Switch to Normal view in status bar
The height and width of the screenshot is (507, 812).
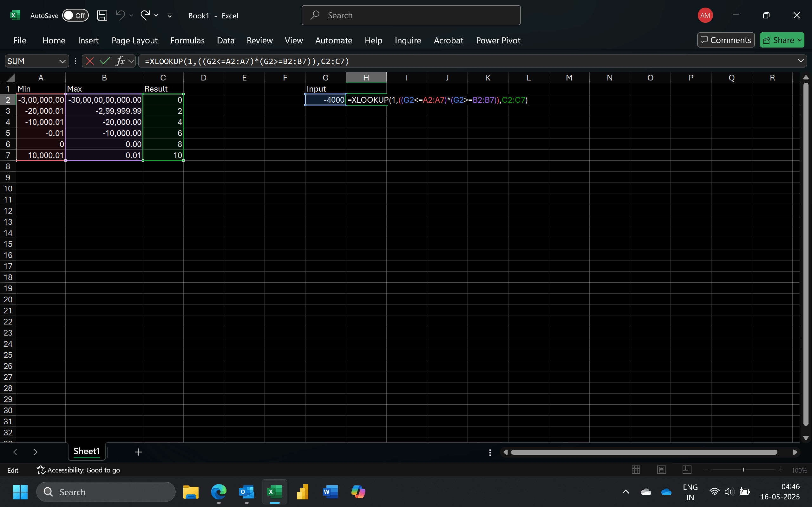(x=636, y=470)
